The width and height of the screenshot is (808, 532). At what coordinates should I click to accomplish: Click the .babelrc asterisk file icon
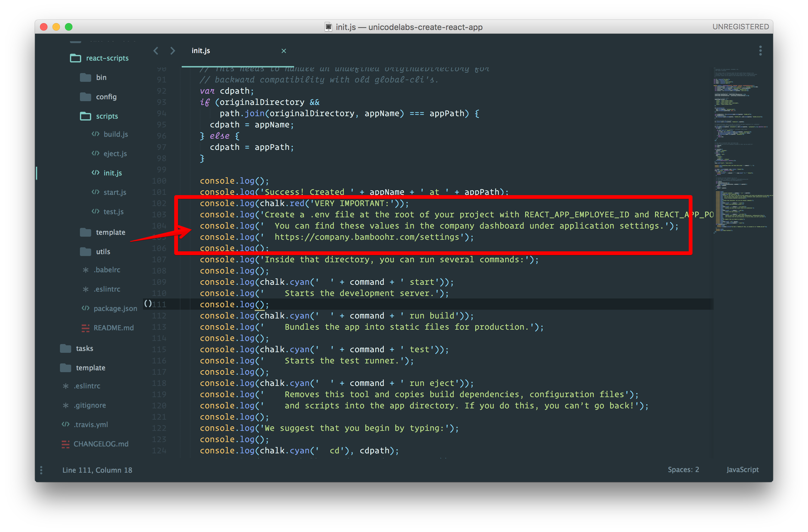(x=86, y=270)
